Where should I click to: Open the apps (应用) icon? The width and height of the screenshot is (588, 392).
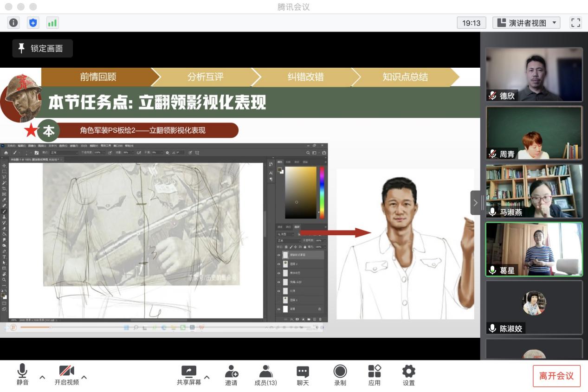pyautogui.click(x=374, y=375)
